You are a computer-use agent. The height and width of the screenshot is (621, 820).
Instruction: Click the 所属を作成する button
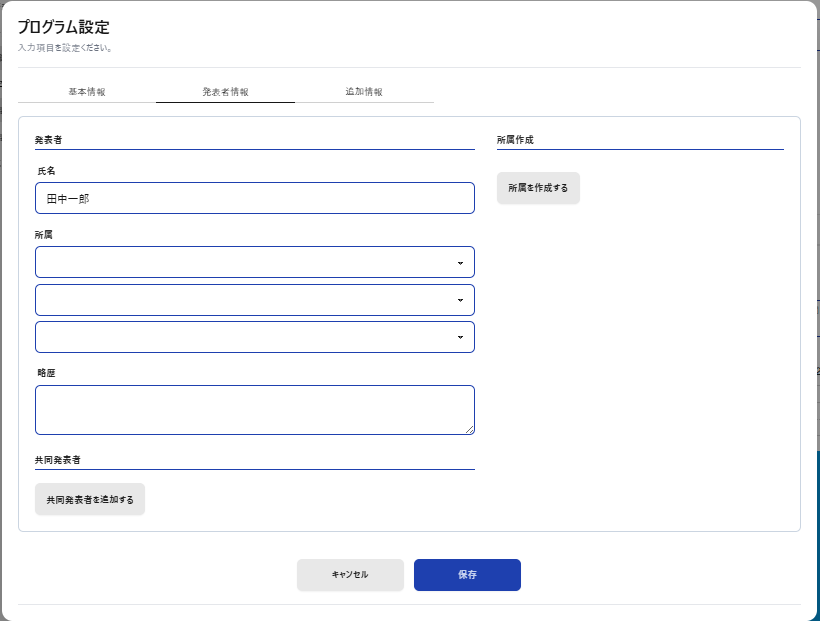538,188
